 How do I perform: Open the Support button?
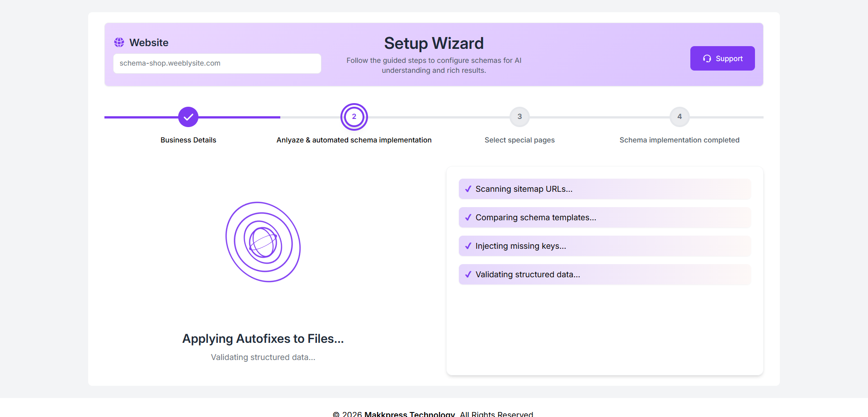click(722, 58)
